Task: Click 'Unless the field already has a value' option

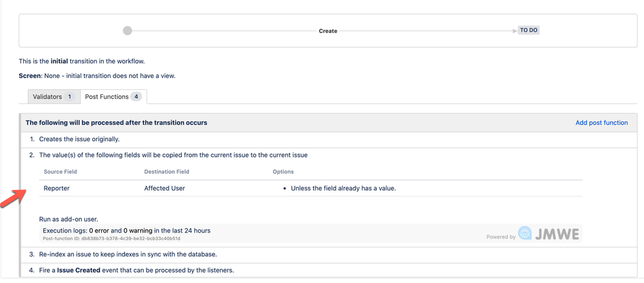Action: click(343, 189)
